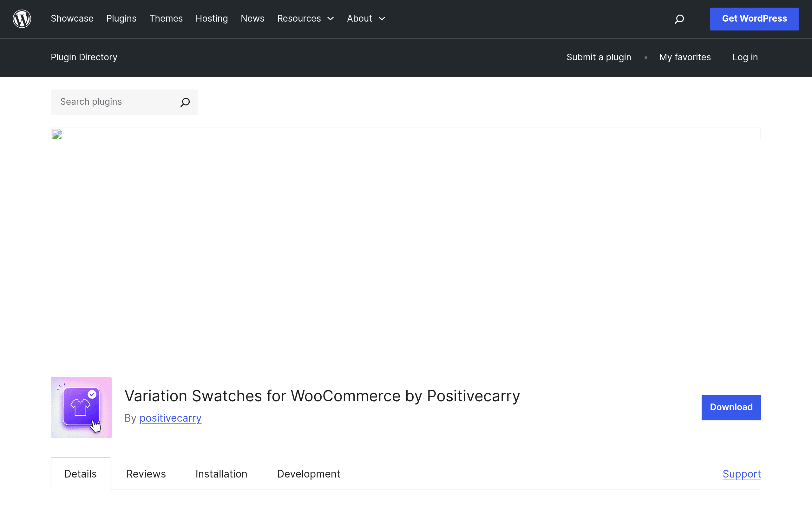Select the Details tab
The width and height of the screenshot is (812, 508).
tap(81, 474)
